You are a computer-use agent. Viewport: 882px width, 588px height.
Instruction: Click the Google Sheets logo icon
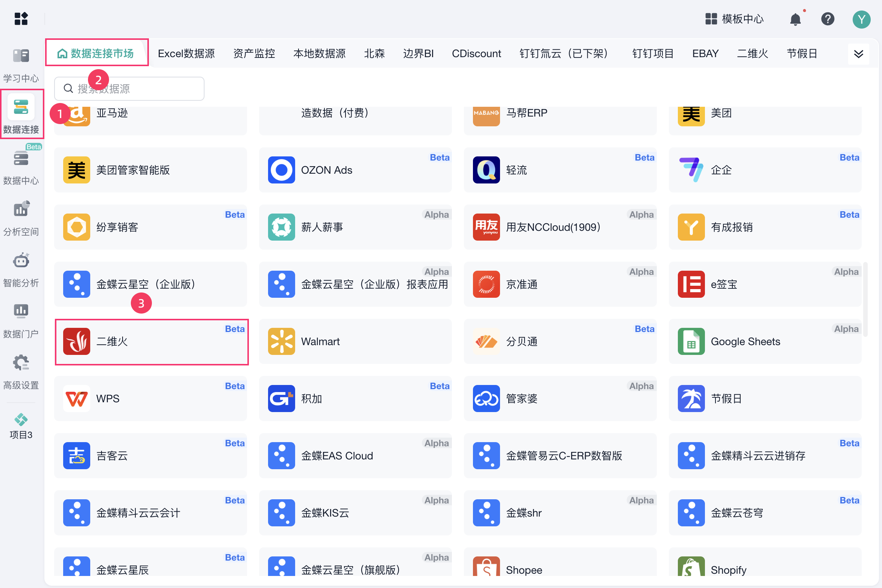click(691, 341)
